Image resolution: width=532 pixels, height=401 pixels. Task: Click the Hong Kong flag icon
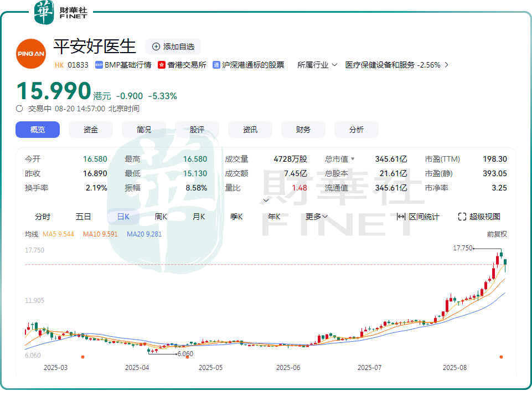click(x=162, y=65)
